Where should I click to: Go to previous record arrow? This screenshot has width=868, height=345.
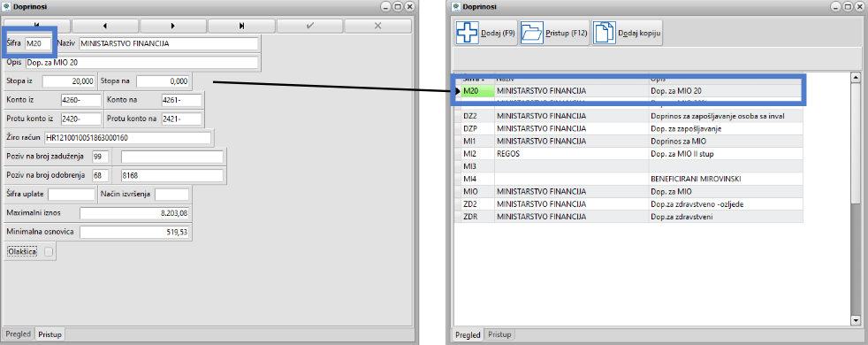coord(105,26)
